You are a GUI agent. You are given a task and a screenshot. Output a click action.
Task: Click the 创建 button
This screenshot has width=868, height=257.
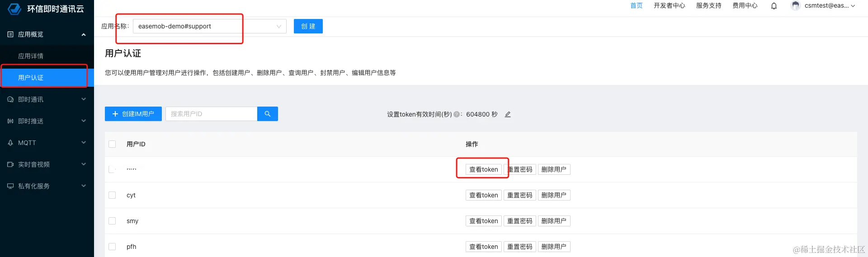click(308, 26)
